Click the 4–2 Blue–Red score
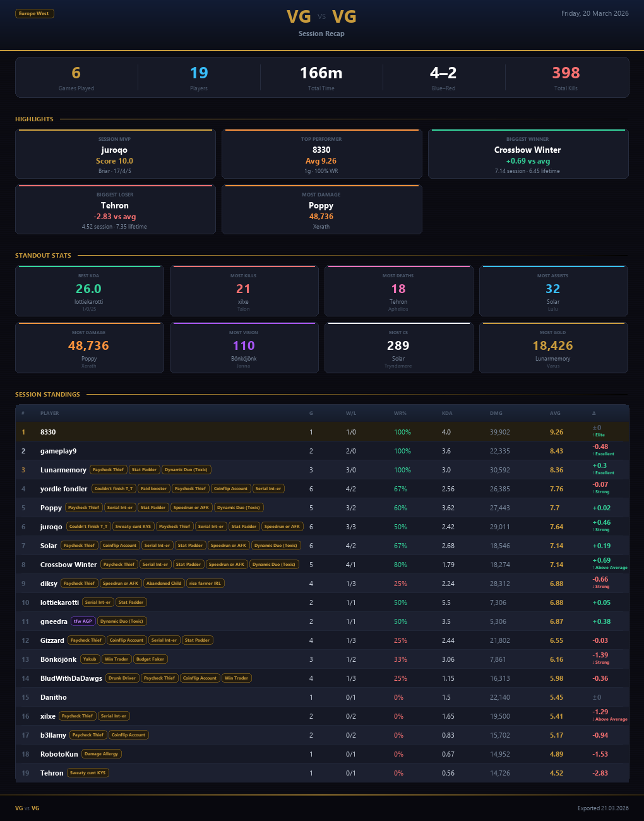The height and width of the screenshot is (821, 644). (443, 73)
